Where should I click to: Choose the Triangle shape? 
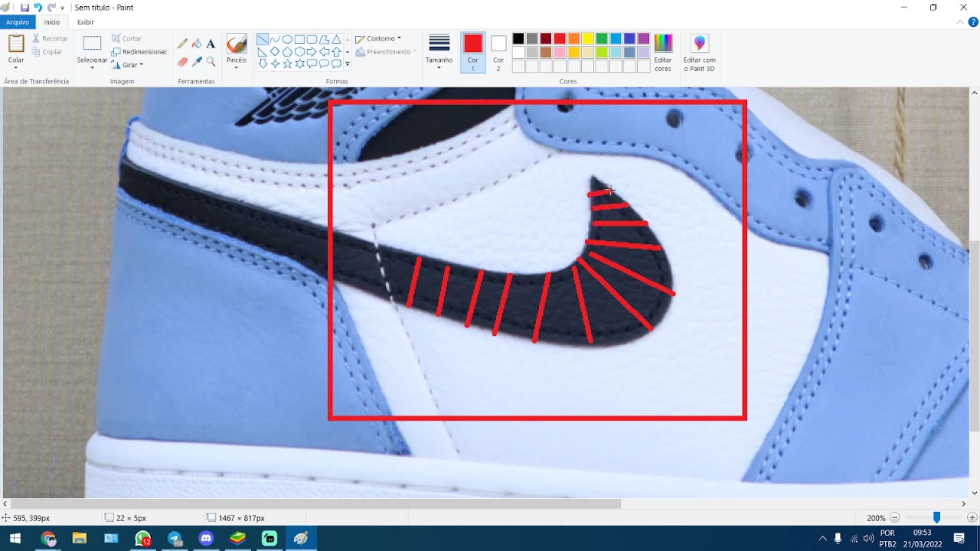(336, 39)
